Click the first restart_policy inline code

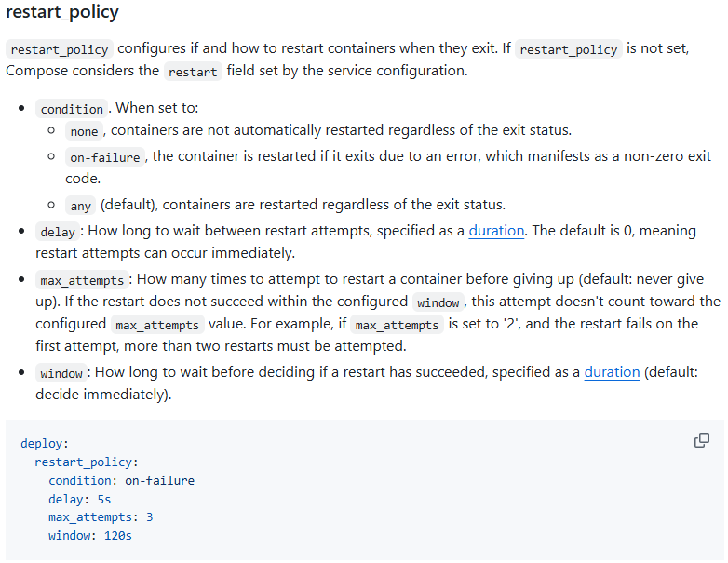pos(60,49)
